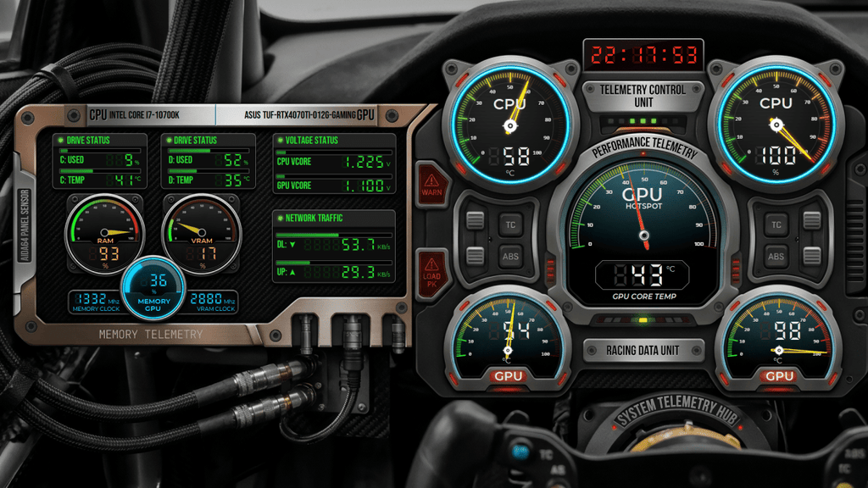Click the UP network traffic bar
The width and height of the screenshot is (868, 488).
click(x=334, y=263)
